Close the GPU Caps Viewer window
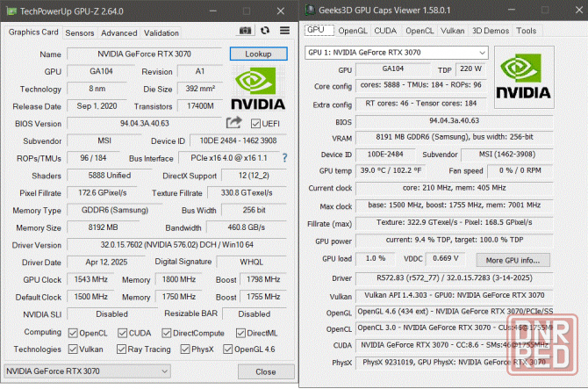The height and width of the screenshot is (389, 588). 578,11
